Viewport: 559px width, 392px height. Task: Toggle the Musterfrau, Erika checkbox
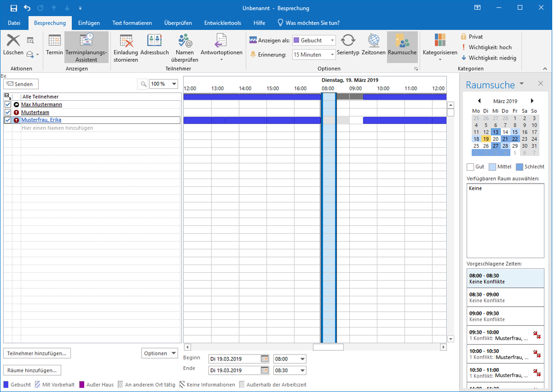tap(8, 120)
